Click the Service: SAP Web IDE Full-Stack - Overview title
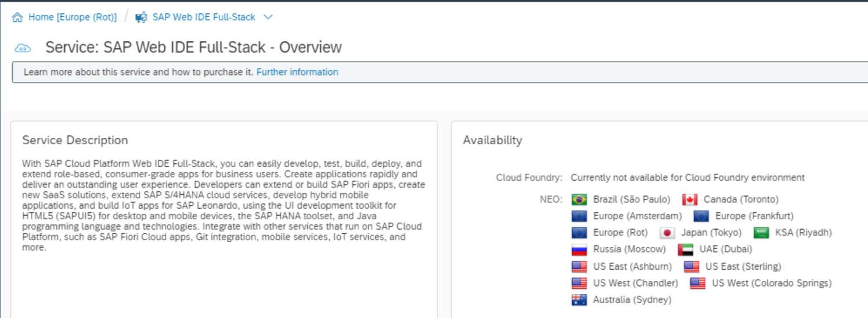This screenshot has width=868, height=318. coord(194,47)
